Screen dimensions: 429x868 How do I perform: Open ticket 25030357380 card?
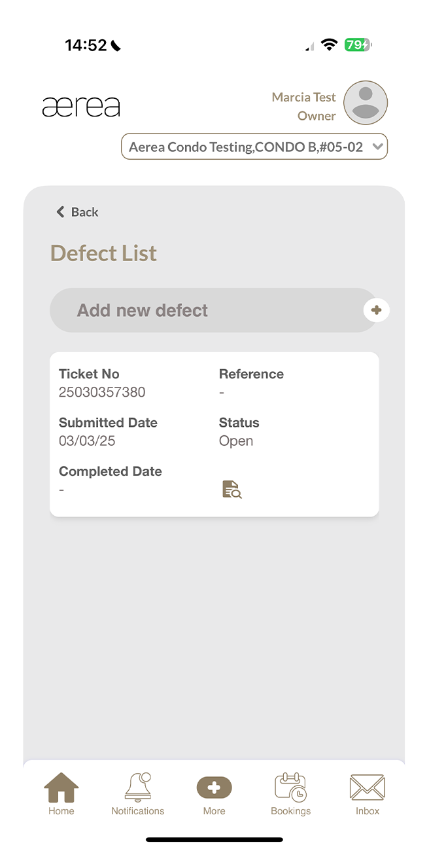(214, 434)
